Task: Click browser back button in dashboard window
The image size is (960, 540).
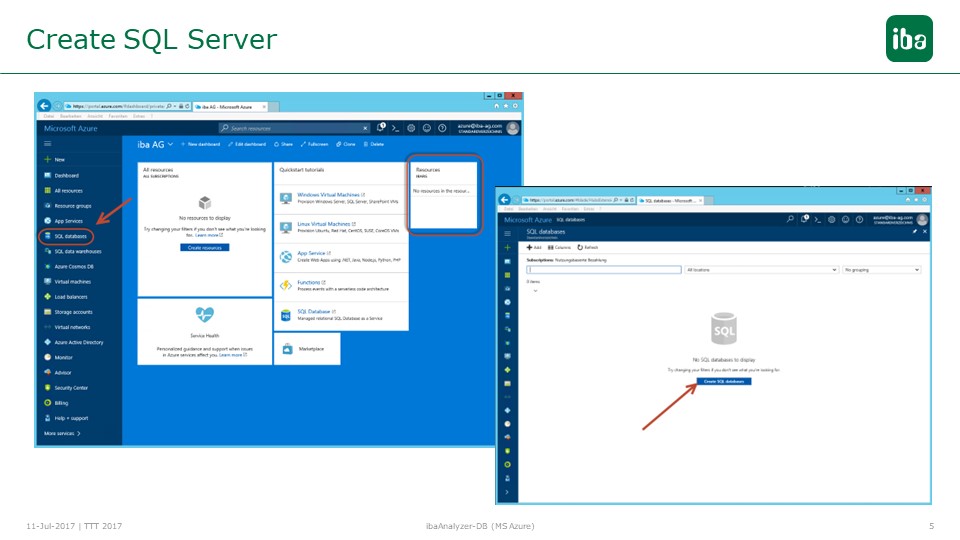Action: tap(43, 106)
